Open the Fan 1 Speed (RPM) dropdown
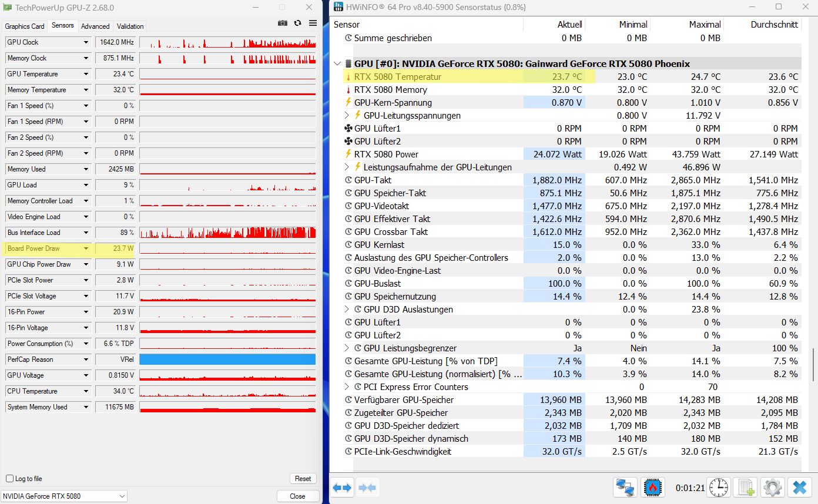Screen dimensions: 818x504 [86, 122]
